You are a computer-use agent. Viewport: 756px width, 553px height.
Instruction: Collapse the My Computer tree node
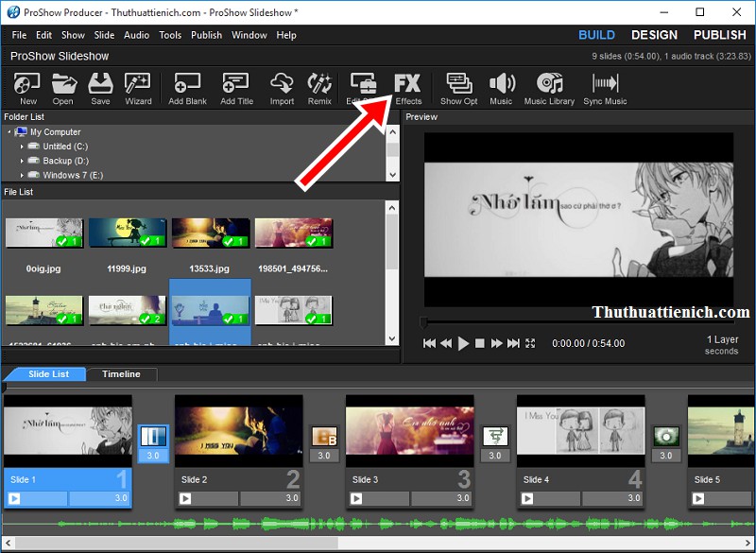[x=9, y=132]
